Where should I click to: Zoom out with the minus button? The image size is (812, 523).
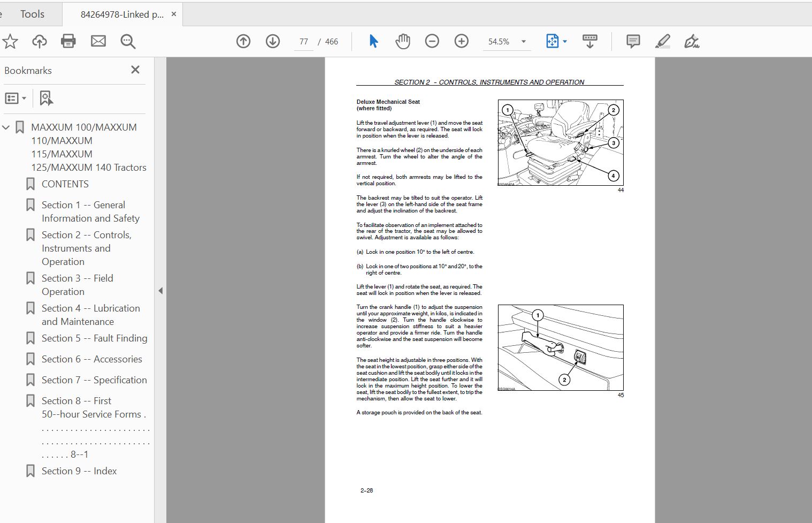tap(432, 41)
